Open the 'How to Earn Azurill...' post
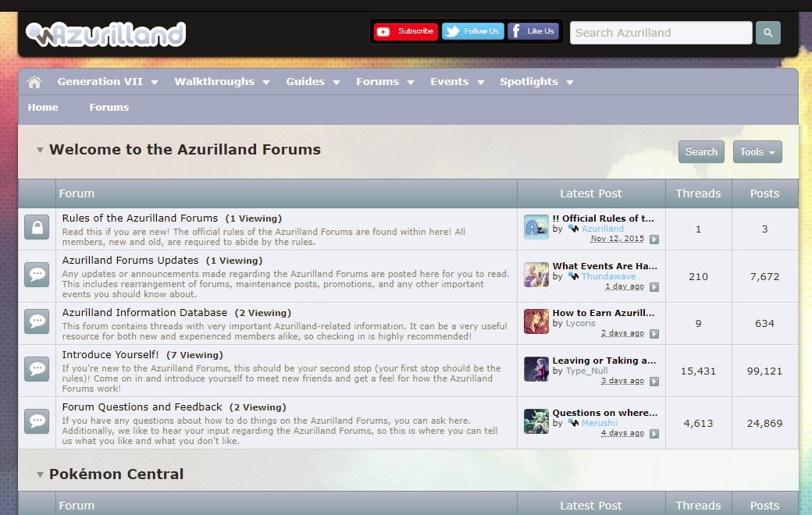Image resolution: width=812 pixels, height=515 pixels. coord(604,313)
